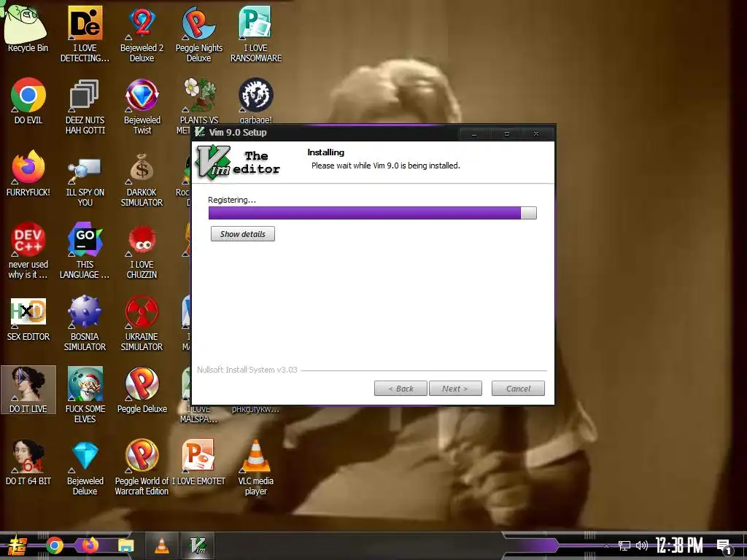This screenshot has width=747, height=560.
Task: Select the Peggle Deluxe desktop icon
Action: (142, 390)
